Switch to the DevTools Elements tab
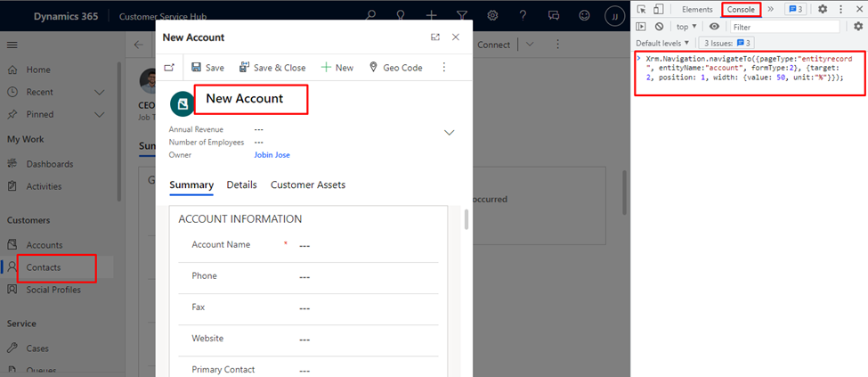The width and height of the screenshot is (868, 377). [x=697, y=10]
